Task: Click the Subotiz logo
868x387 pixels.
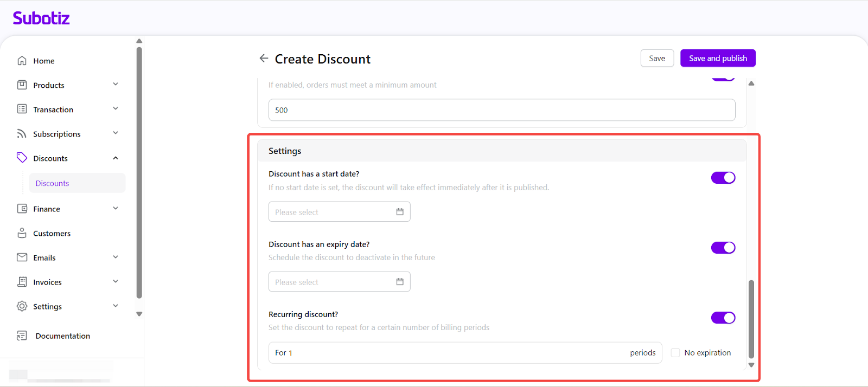Action: [x=41, y=18]
